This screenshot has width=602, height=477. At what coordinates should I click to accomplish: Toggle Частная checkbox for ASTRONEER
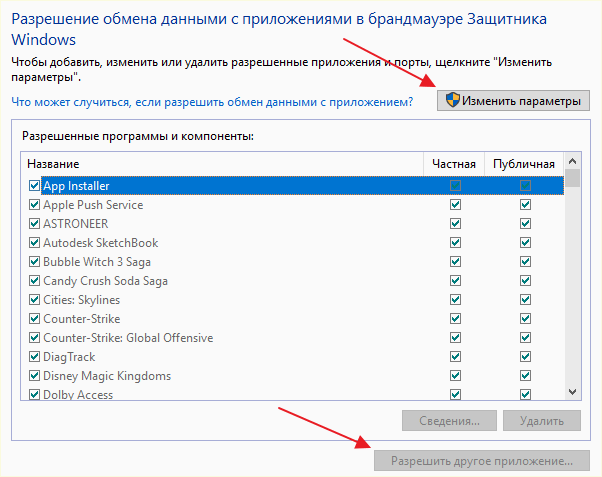click(455, 224)
